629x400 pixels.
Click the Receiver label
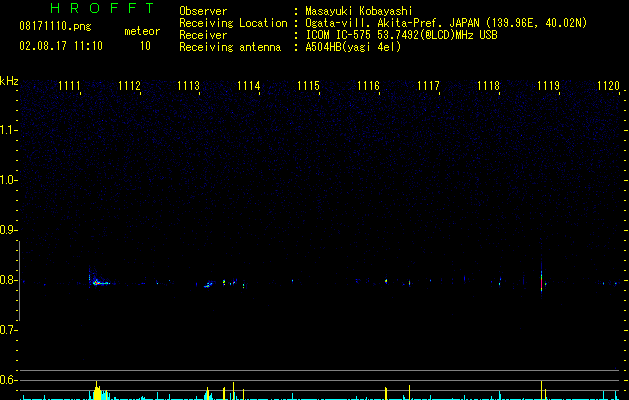(x=203, y=35)
